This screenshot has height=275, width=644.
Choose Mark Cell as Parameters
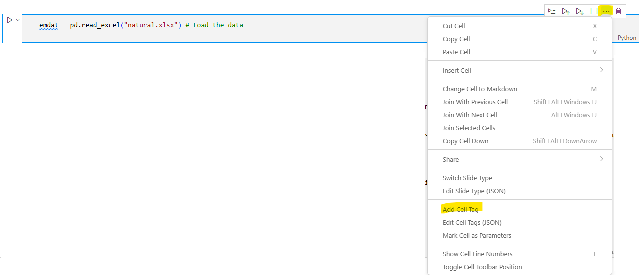(477, 235)
